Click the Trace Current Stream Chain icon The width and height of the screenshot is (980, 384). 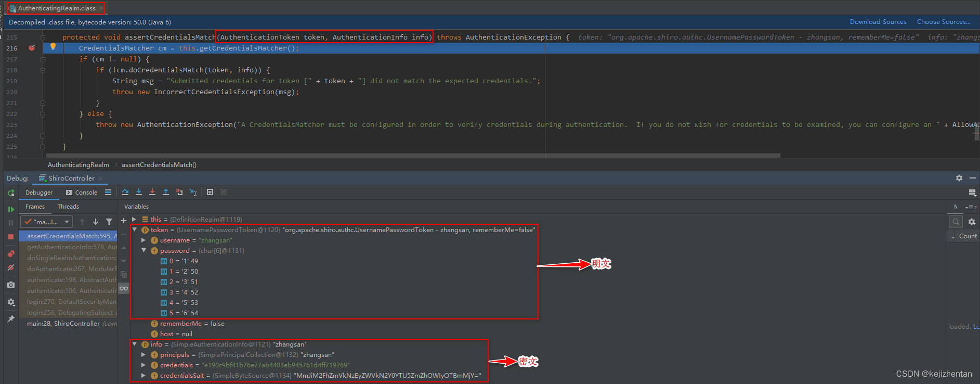[x=224, y=192]
